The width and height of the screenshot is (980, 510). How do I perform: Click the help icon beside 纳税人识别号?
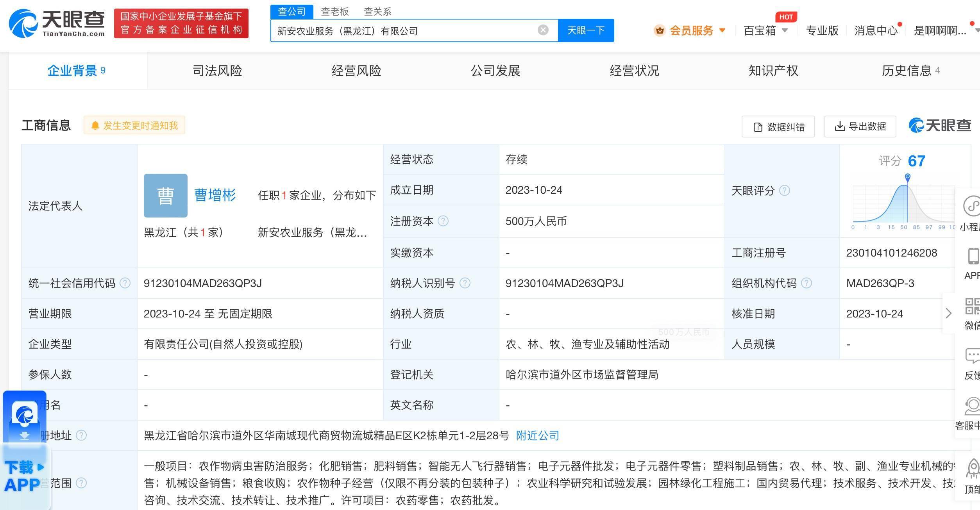pyautogui.click(x=465, y=283)
